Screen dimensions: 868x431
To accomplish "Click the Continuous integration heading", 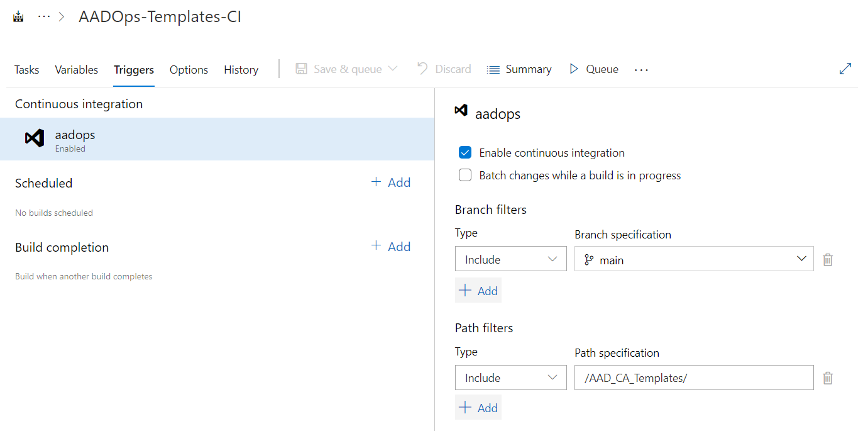I will pos(79,104).
